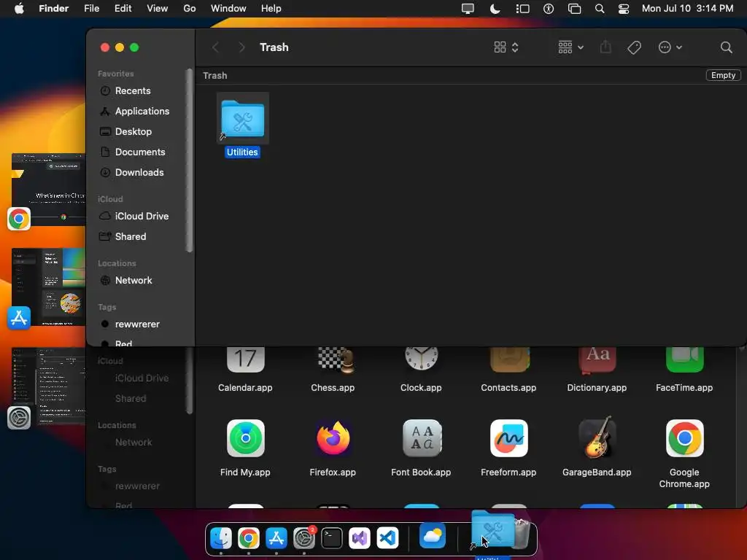Open Accessibility shortcuts in menu bar
This screenshot has width=747, height=560.
click(x=549, y=9)
